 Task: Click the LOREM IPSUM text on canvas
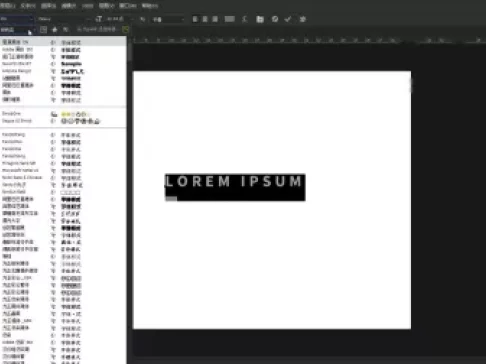(x=234, y=182)
